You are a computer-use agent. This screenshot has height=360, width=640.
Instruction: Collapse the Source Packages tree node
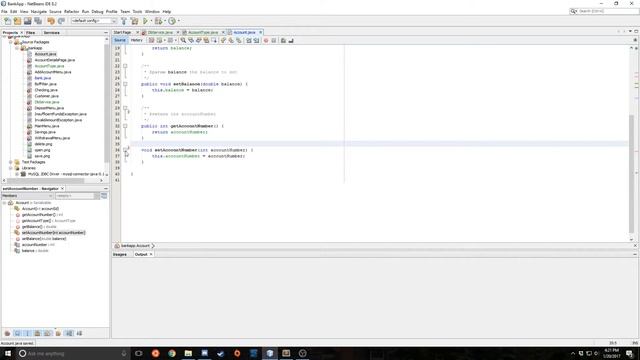tap(11, 42)
